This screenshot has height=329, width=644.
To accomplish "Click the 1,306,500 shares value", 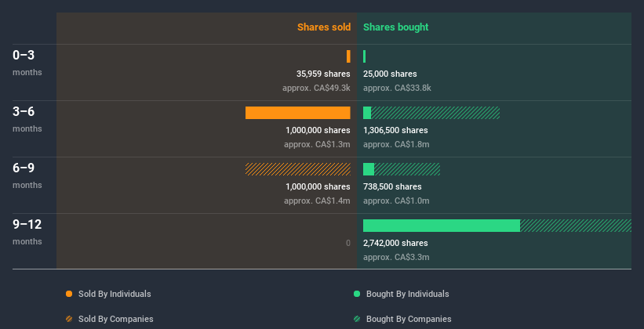I will click(395, 130).
